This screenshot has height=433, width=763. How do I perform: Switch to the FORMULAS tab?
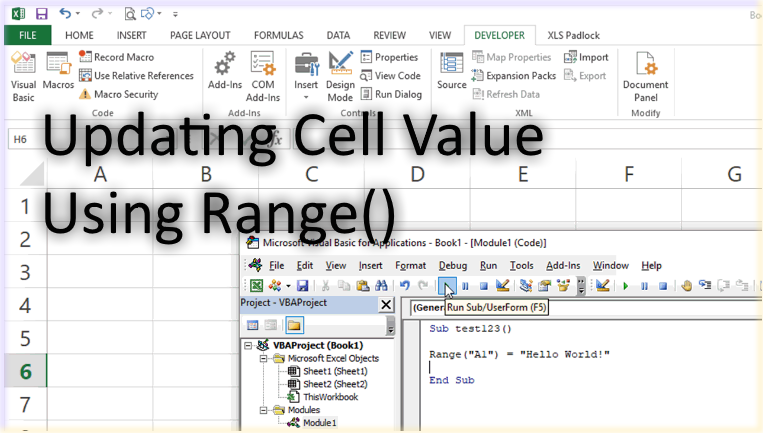coord(279,35)
